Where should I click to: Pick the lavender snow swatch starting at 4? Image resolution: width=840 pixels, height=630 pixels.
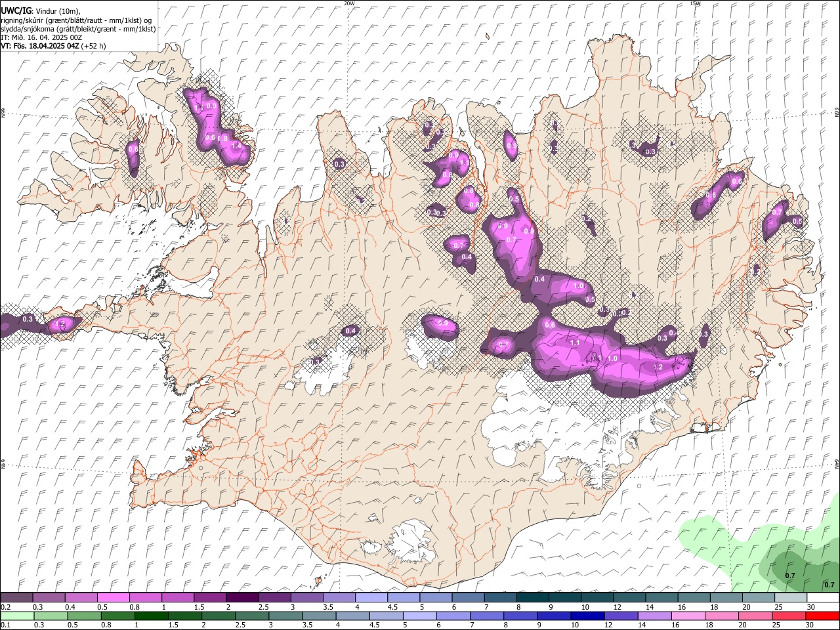[x=371, y=598]
